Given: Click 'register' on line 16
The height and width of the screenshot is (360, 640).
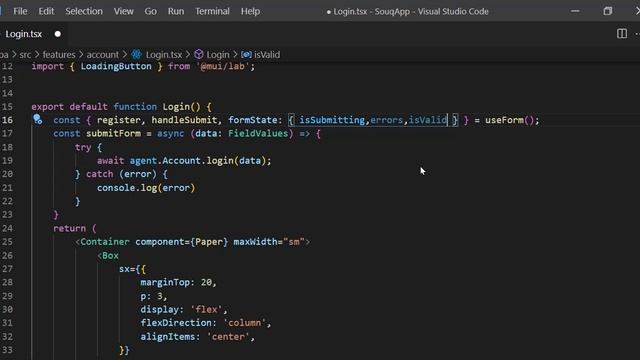Looking at the screenshot, I should point(119,120).
